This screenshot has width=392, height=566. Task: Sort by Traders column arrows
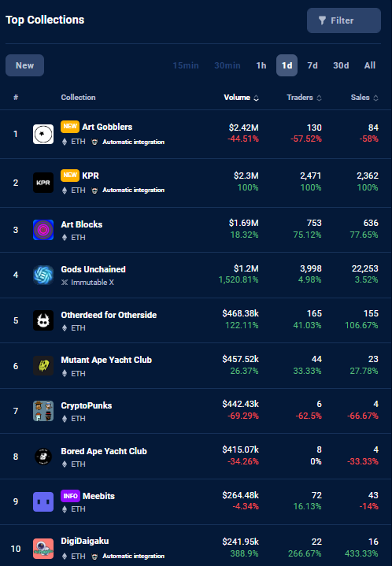[x=319, y=98]
